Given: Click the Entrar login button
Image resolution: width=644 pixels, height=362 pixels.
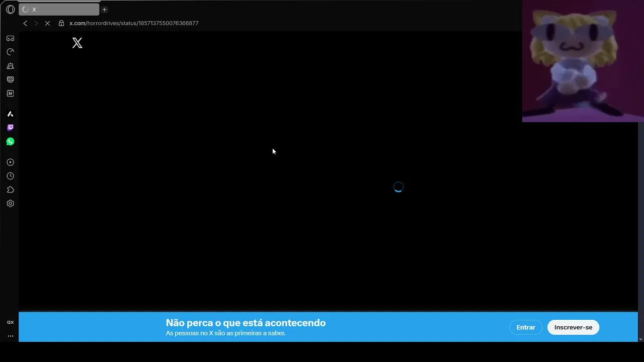Looking at the screenshot, I should 526,327.
